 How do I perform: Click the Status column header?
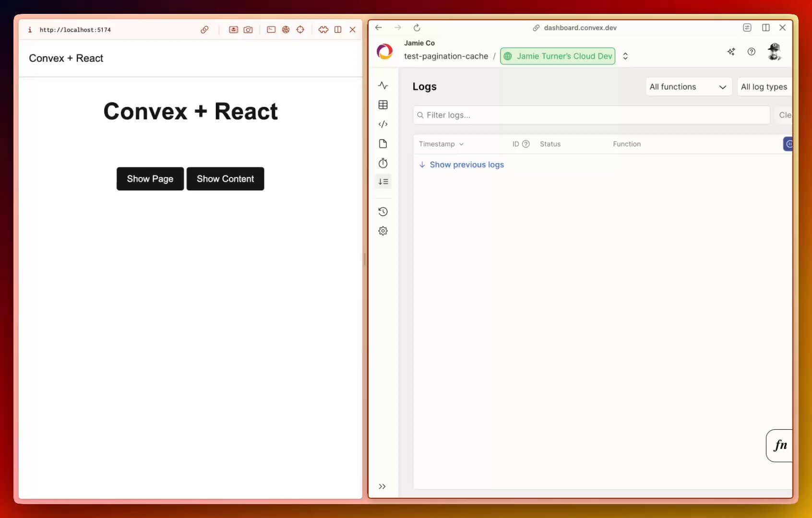click(550, 144)
